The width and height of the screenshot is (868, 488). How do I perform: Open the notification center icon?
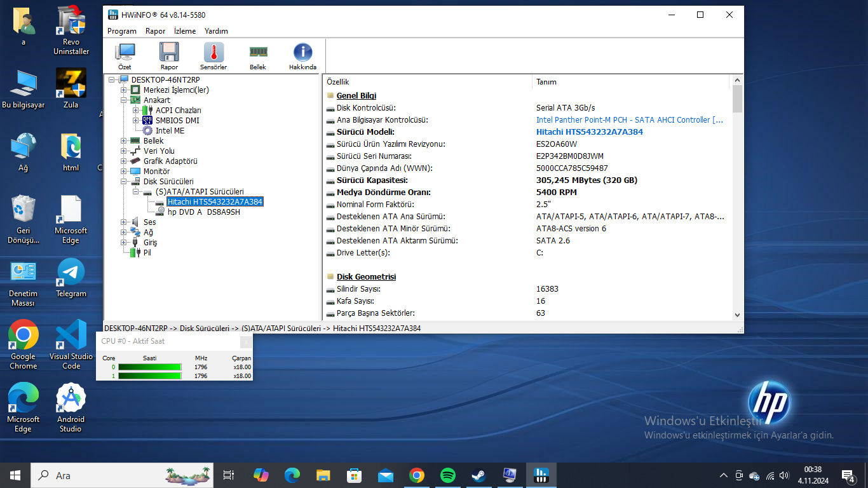pyautogui.click(x=848, y=475)
